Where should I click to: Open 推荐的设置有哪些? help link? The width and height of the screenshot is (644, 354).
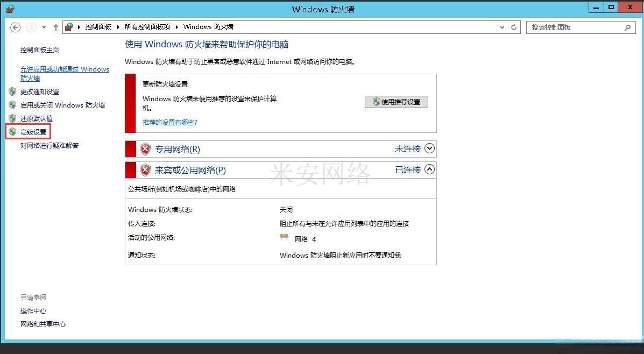pyautogui.click(x=170, y=122)
